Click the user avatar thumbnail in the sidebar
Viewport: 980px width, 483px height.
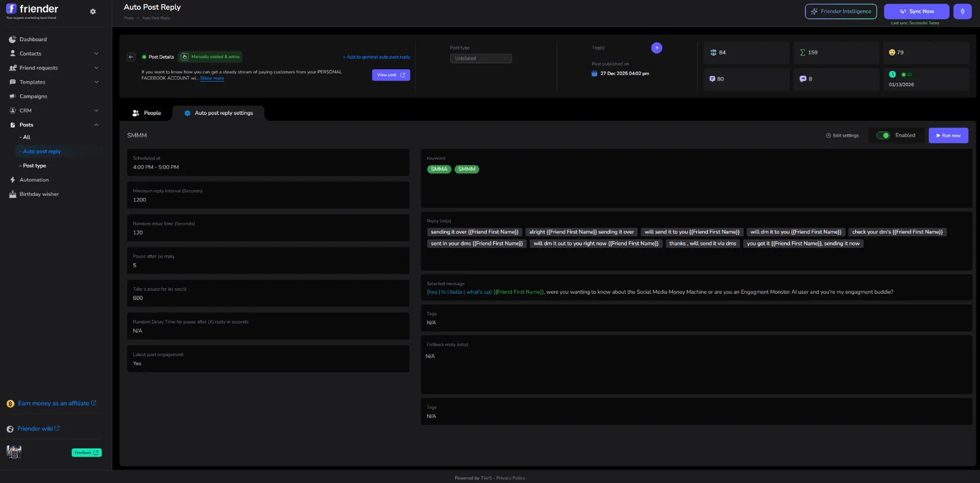[x=13, y=452]
